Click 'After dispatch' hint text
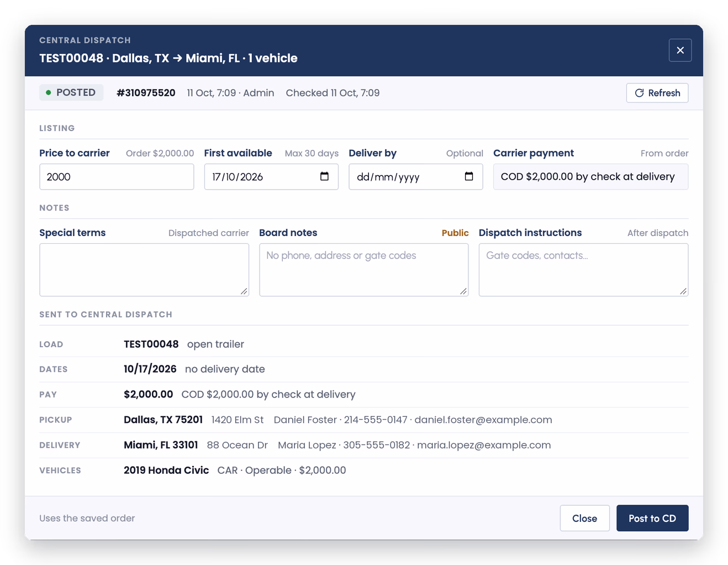 tap(658, 233)
